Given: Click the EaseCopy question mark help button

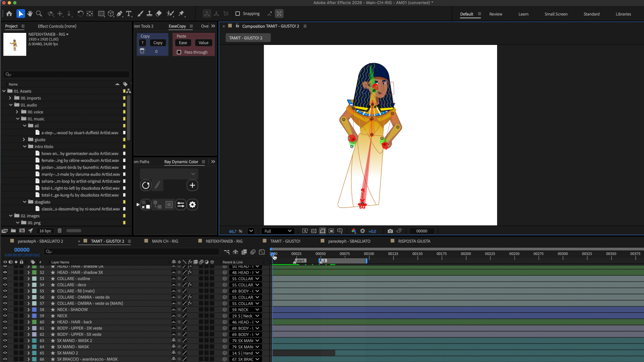Looking at the screenshot, I should tap(142, 43).
